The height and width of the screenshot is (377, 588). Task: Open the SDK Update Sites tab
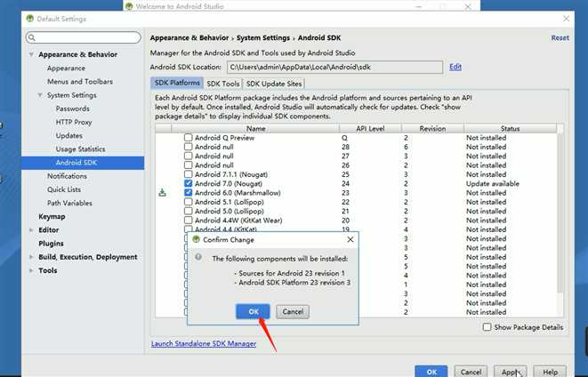tap(274, 84)
